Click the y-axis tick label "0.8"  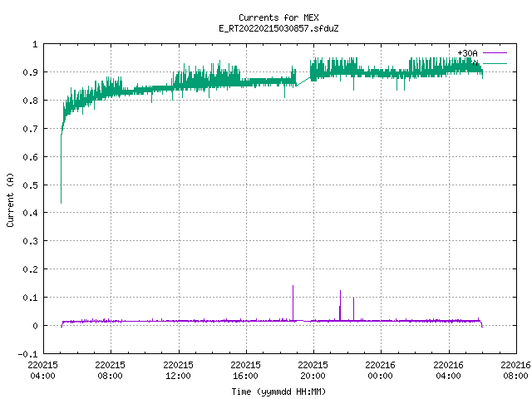tap(30, 101)
